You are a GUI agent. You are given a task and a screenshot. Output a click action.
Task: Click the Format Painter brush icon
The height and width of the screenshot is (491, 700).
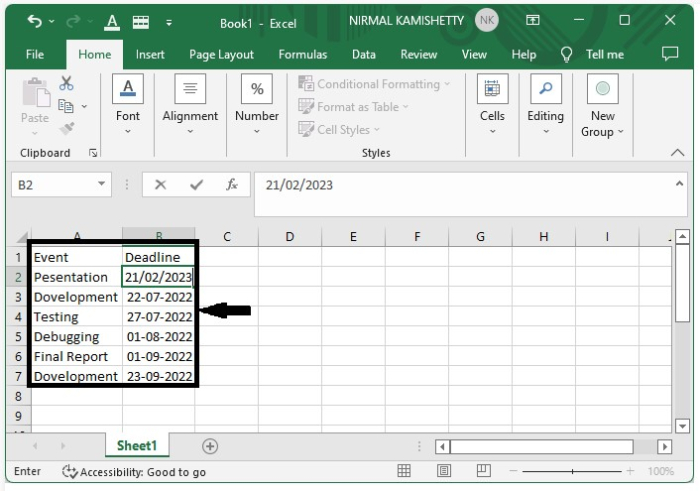tap(67, 128)
